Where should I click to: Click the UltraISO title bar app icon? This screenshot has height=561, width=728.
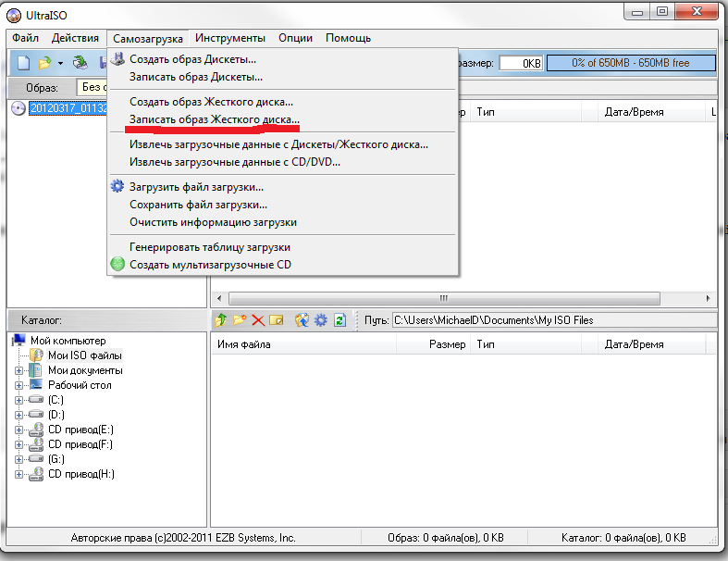coord(14,16)
